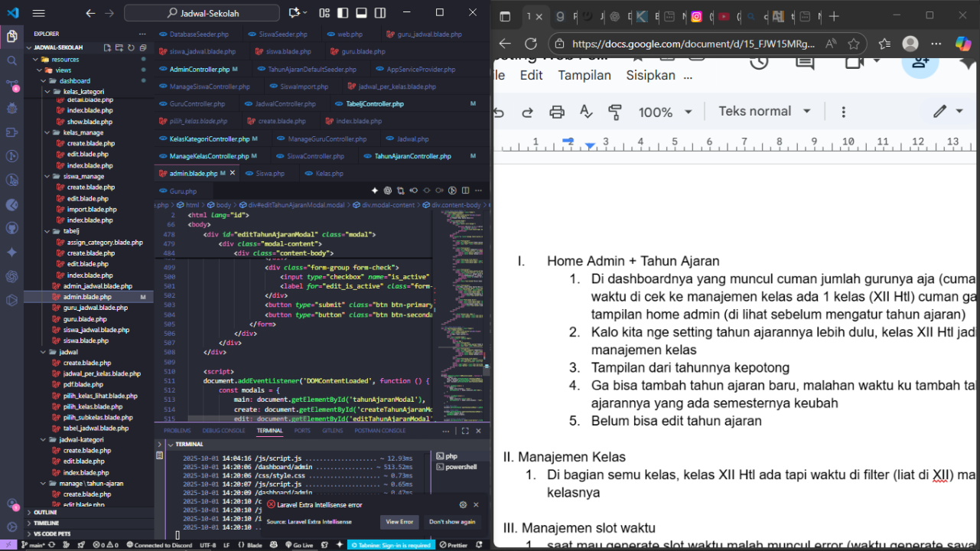
Task: Click the View Error button
Action: click(399, 522)
